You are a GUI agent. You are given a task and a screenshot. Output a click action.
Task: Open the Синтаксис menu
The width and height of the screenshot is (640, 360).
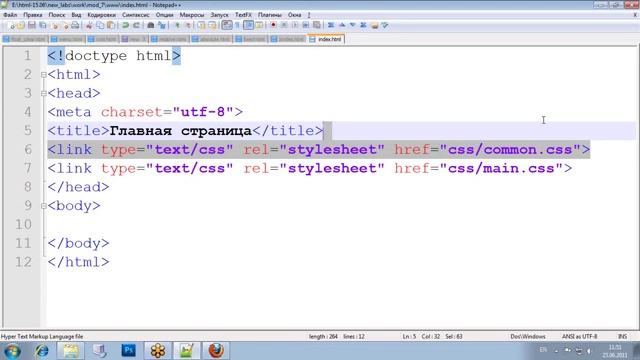(x=136, y=15)
